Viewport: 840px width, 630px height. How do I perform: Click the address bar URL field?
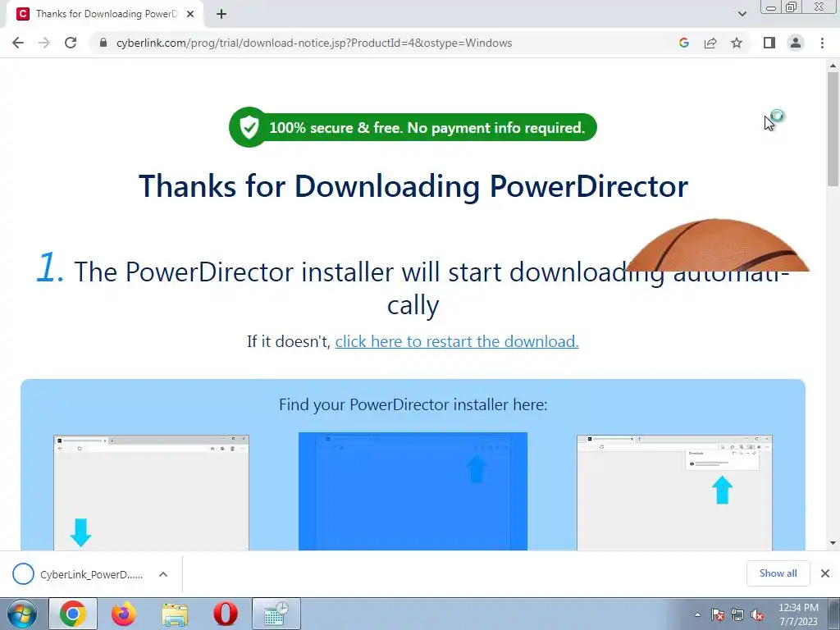click(x=314, y=43)
